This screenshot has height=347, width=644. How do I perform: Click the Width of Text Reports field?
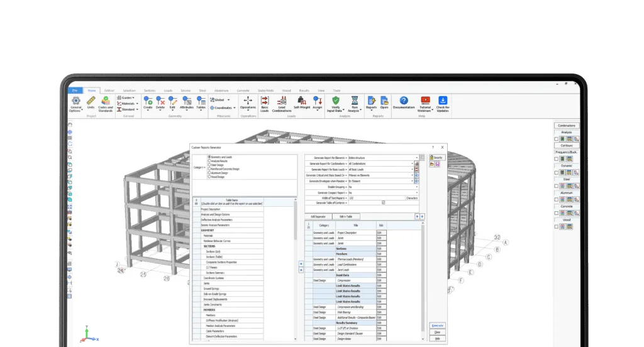click(x=377, y=198)
